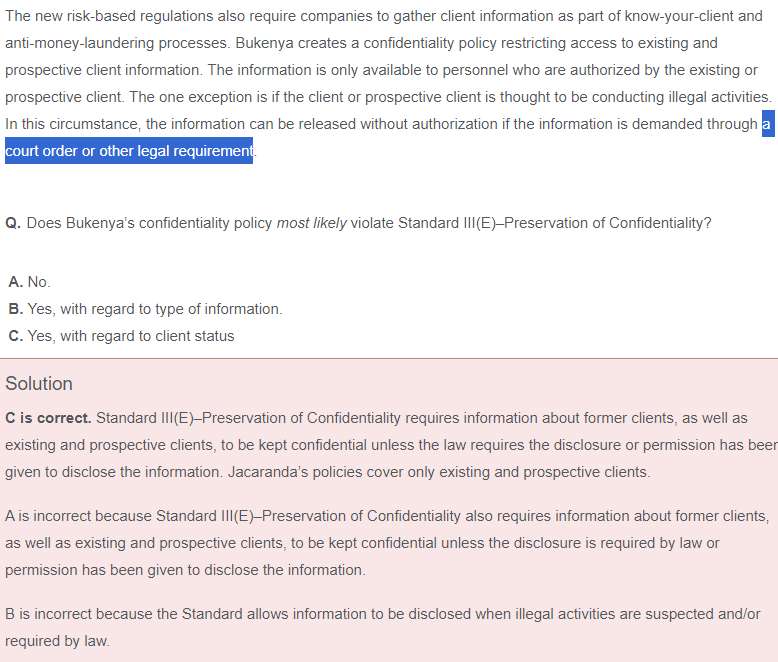Click the paragraph starting 'B is incorrect because'
778x662 pixels.
[x=383, y=627]
